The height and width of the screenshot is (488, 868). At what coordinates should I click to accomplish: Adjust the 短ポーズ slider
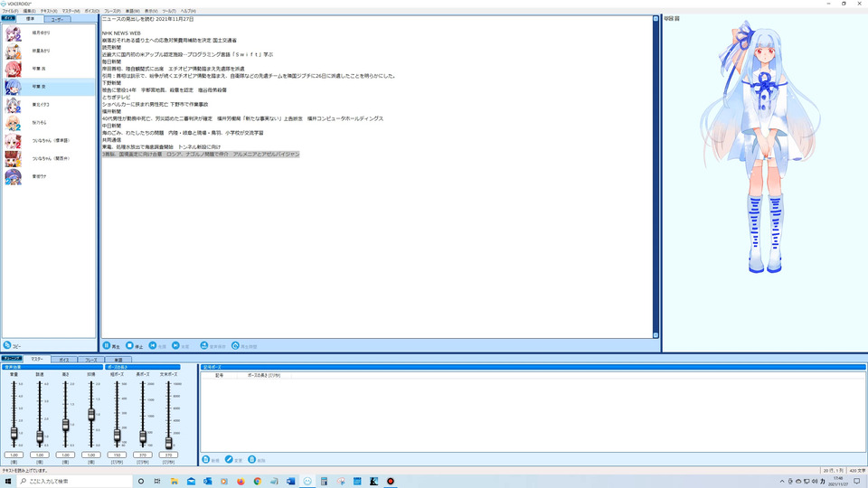pyautogui.click(x=117, y=435)
